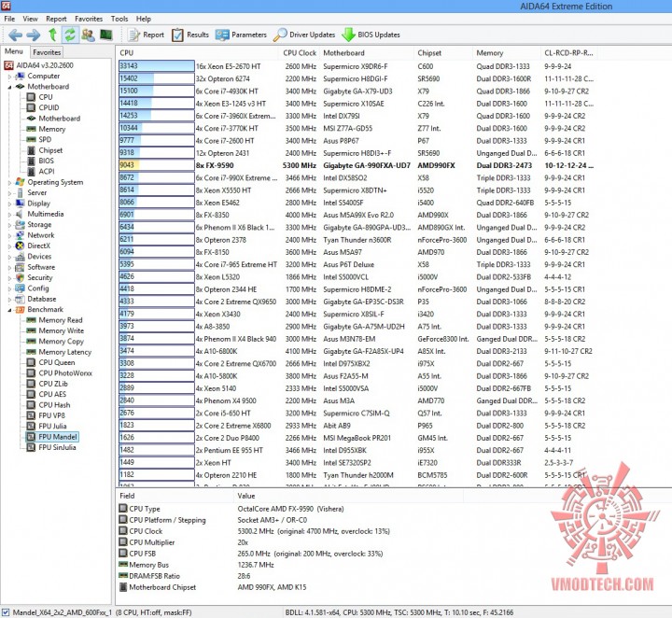
Task: Click the green up-level arrow
Action: 52,35
